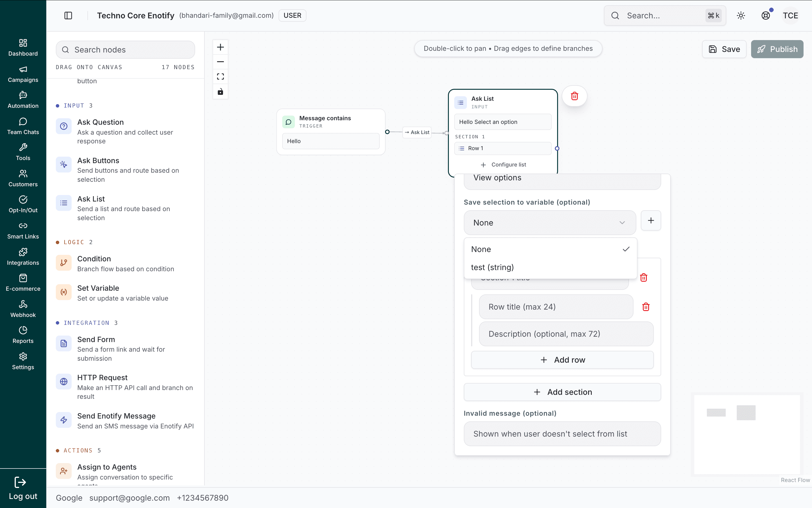Click Add section button

562,392
